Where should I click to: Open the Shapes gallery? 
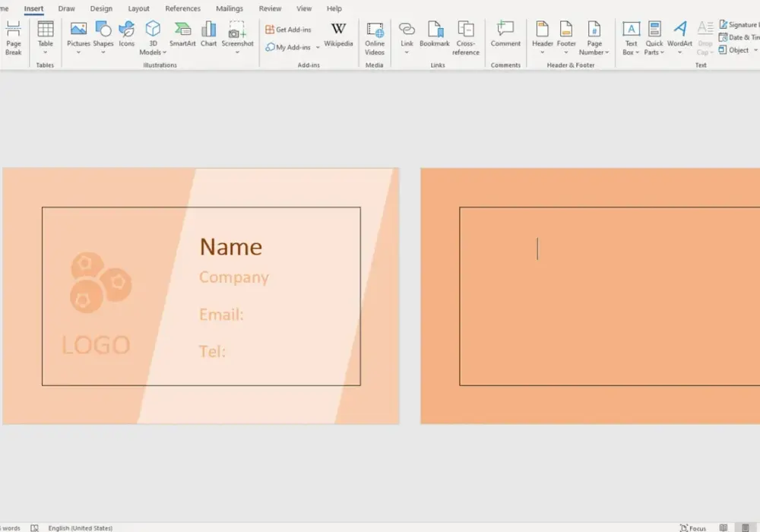[103, 38]
